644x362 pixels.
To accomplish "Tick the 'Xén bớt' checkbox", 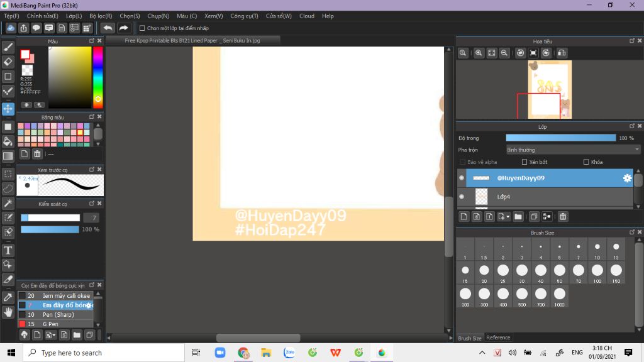I will 525,162.
